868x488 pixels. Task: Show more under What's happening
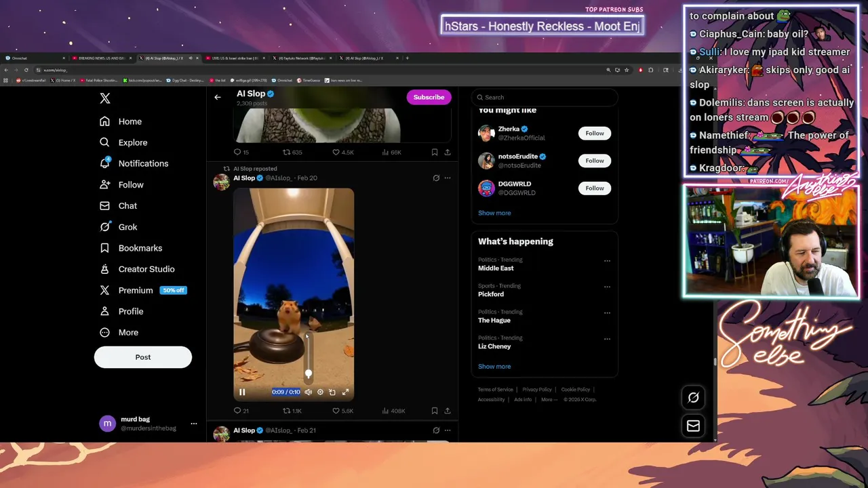494,367
